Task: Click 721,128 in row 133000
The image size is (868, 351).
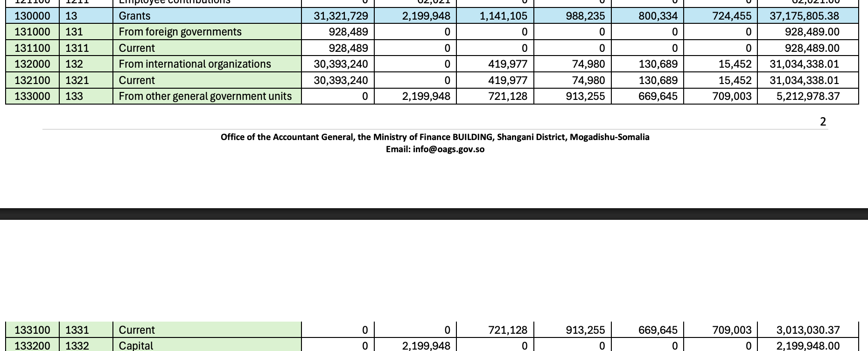Action: pos(507,96)
